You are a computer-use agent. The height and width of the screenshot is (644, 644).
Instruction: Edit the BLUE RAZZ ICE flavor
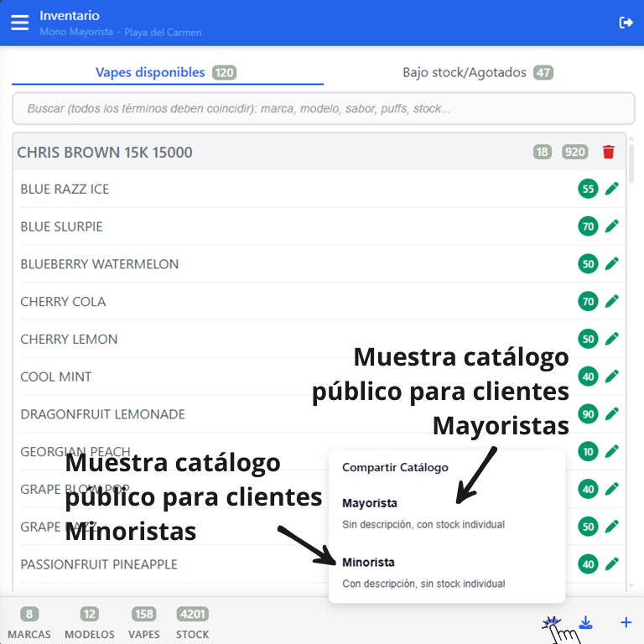tap(612, 189)
